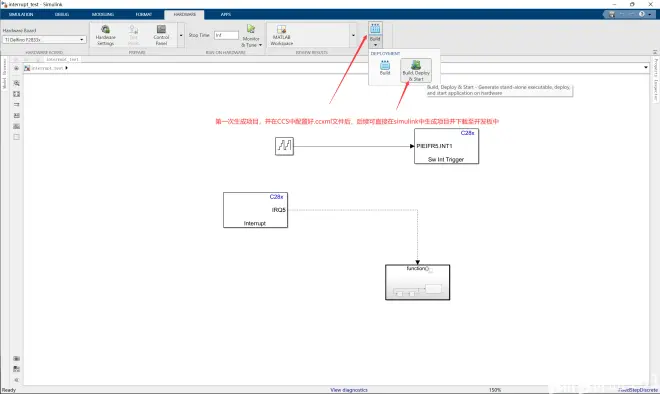This screenshot has height=394, width=660.
Task: Expand the Prepare gallery arrow
Action: pyautogui.click(x=181, y=35)
